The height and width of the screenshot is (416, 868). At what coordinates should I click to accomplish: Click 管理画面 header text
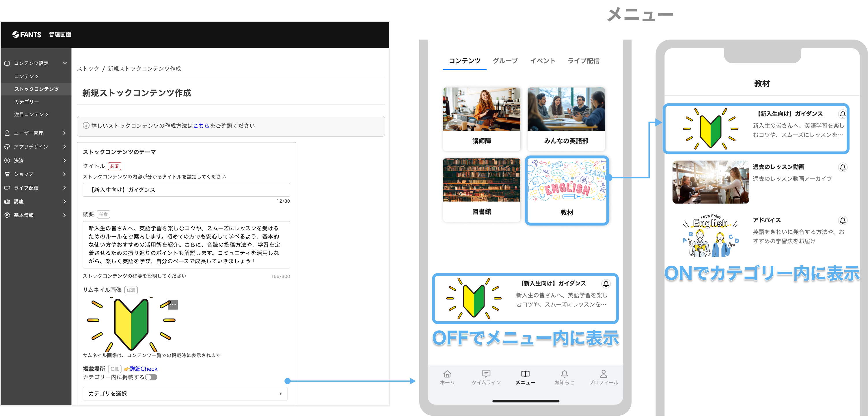coord(60,35)
